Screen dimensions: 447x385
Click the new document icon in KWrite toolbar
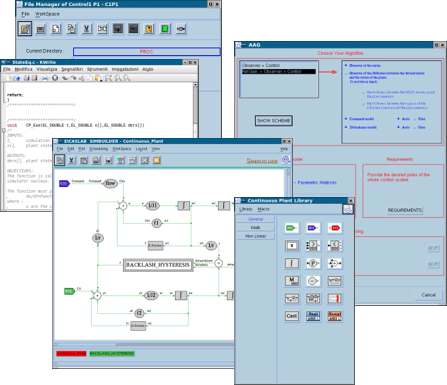[x=9, y=78]
